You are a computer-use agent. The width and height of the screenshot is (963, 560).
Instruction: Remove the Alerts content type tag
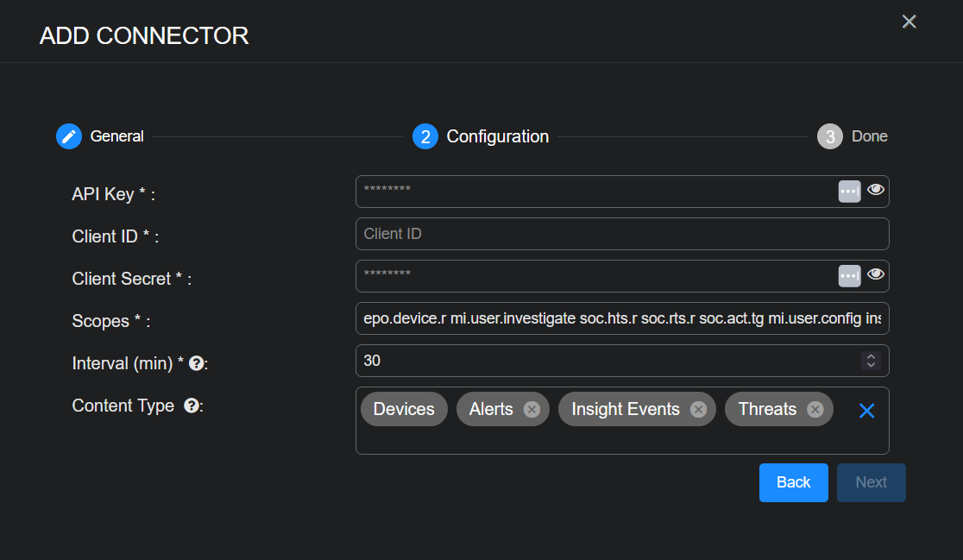[532, 409]
